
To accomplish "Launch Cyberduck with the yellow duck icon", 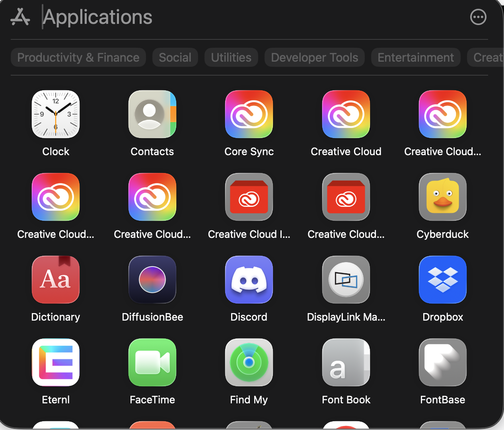I will [443, 197].
